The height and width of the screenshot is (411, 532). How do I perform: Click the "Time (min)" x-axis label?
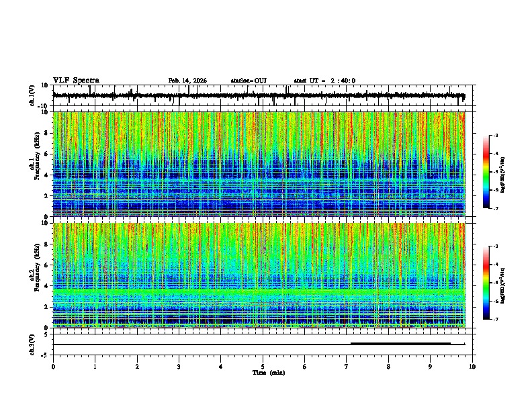click(x=269, y=373)
